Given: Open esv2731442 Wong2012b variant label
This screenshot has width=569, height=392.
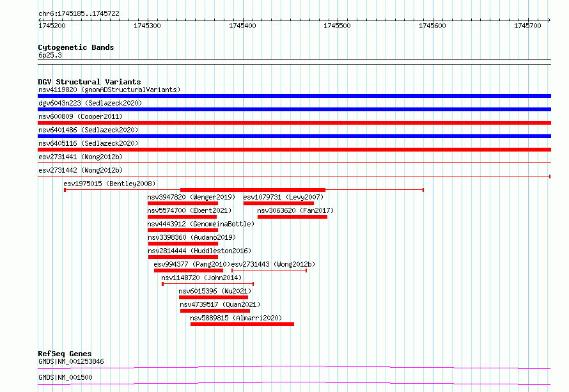Looking at the screenshot, I should tap(81, 170).
